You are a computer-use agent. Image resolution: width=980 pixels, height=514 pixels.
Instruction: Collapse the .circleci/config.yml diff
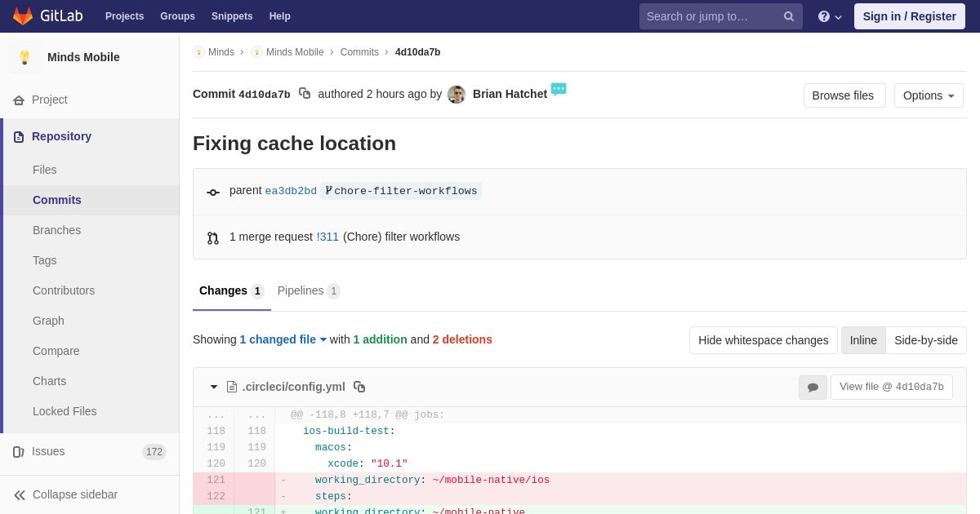[214, 387]
